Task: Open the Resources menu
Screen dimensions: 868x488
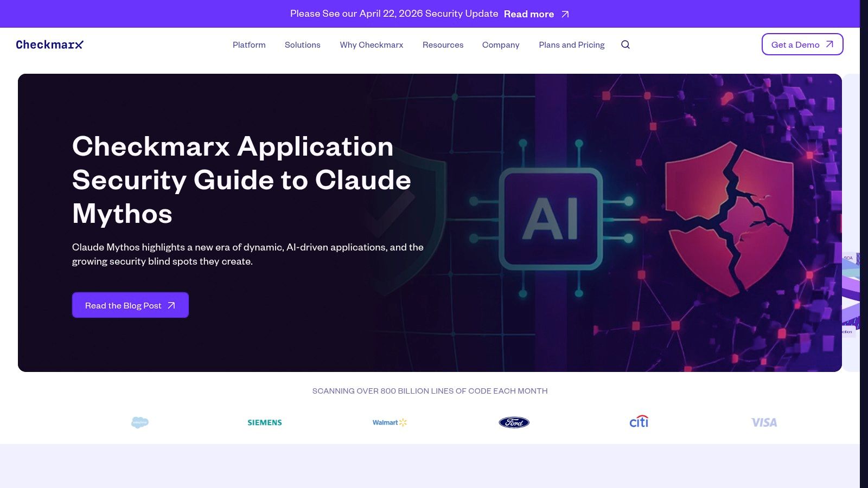Action: click(x=443, y=44)
